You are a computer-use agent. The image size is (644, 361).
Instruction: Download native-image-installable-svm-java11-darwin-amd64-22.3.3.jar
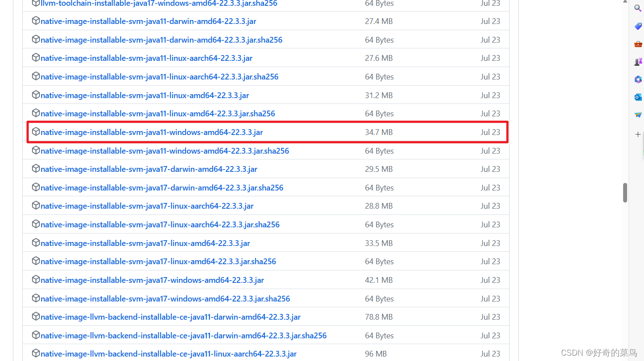[x=148, y=21]
